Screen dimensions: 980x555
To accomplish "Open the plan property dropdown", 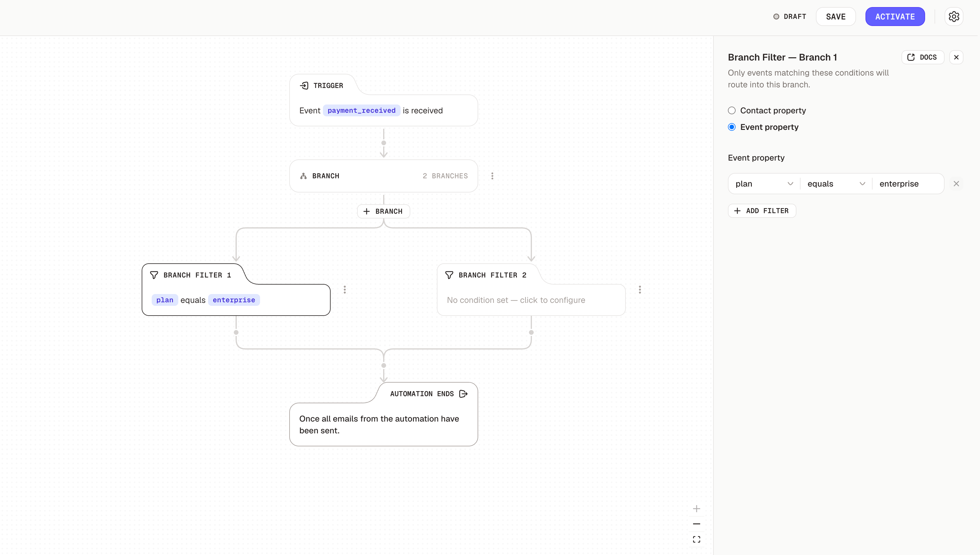I will click(764, 184).
